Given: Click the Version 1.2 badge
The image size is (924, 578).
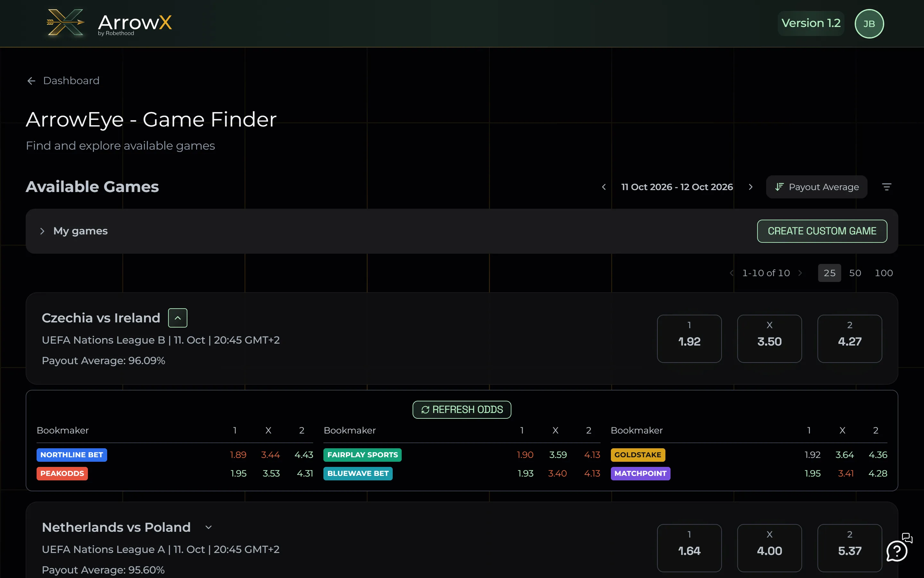Looking at the screenshot, I should pos(811,23).
